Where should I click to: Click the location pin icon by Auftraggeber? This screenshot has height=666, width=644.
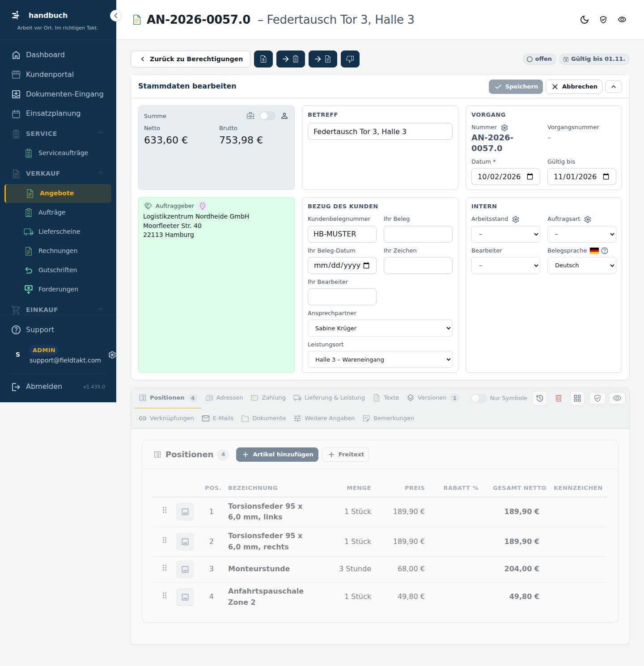(x=203, y=206)
